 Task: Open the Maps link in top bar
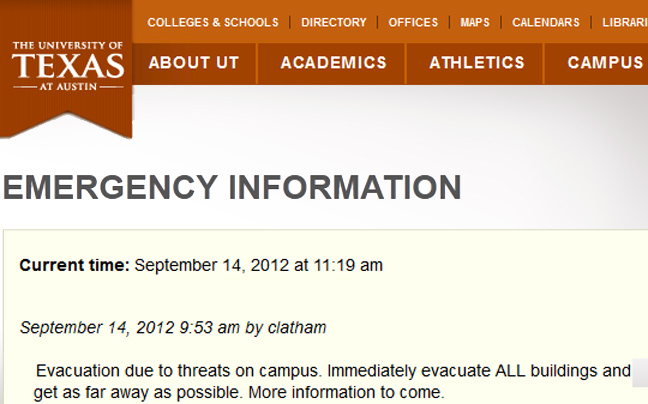pos(475,22)
